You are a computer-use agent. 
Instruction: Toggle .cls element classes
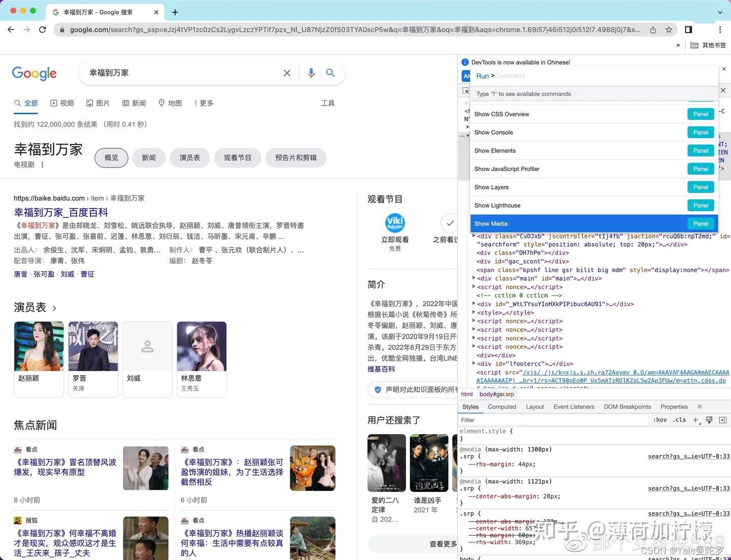click(x=679, y=420)
